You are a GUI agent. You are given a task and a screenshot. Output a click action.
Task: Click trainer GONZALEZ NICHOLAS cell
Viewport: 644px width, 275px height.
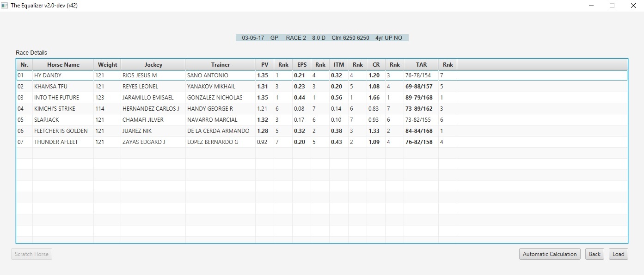[x=221, y=97]
